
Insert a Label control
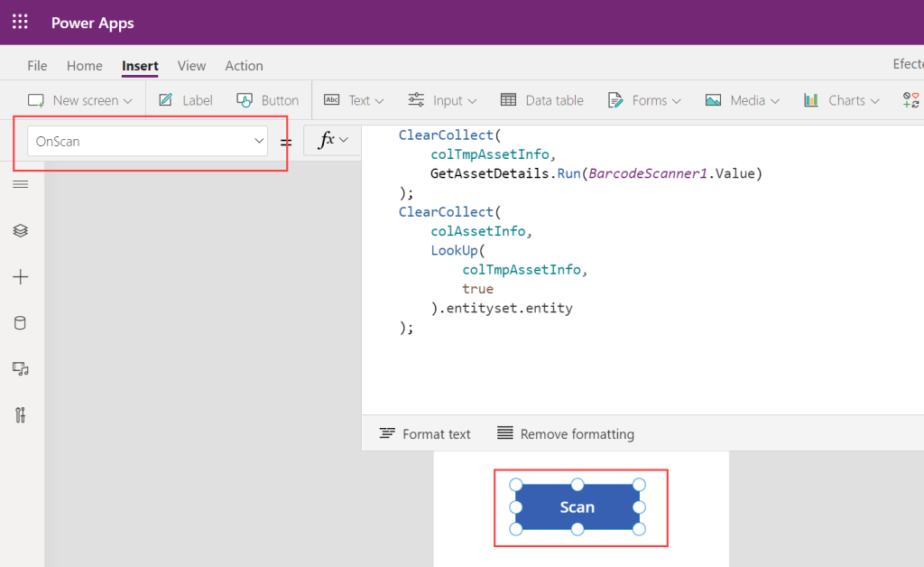185,100
